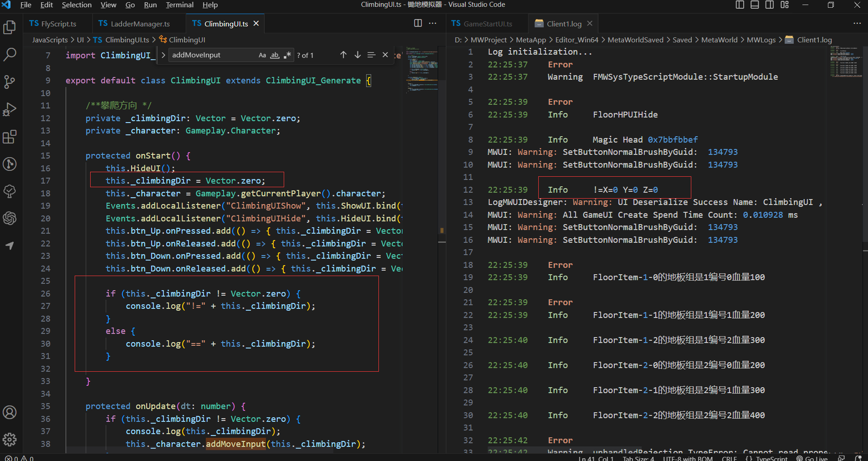Click the timeline/history icon in activity bar

click(x=10, y=164)
